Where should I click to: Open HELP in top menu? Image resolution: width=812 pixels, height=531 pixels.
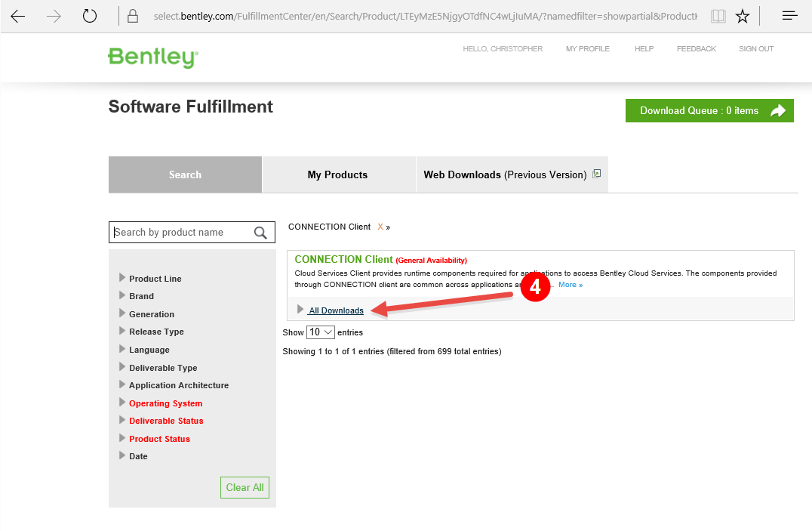[644, 49]
